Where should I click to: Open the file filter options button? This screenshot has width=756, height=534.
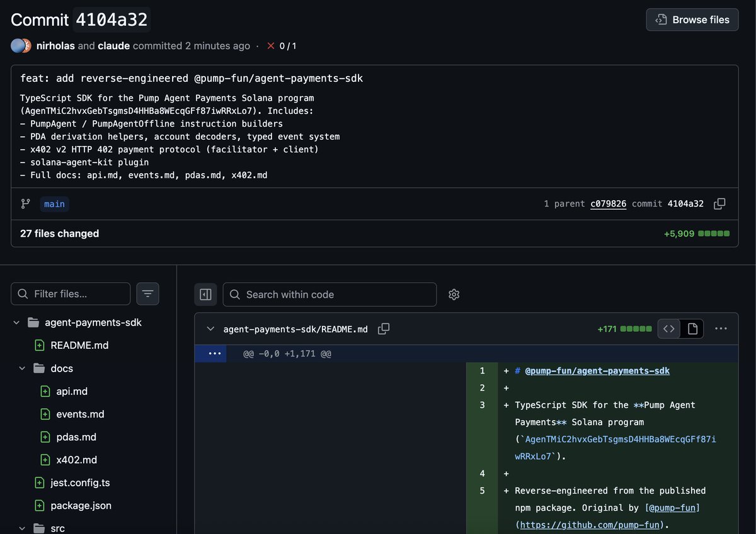[147, 294]
